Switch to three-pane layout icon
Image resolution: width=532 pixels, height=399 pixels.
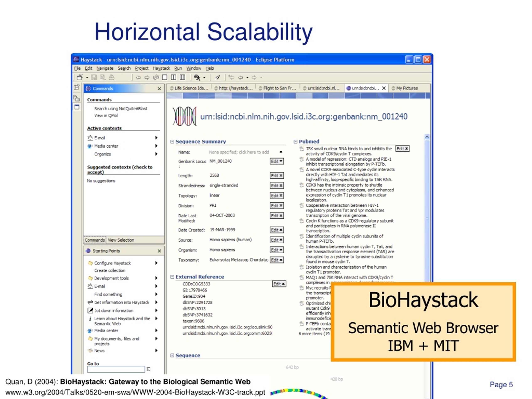pyautogui.click(x=182, y=77)
